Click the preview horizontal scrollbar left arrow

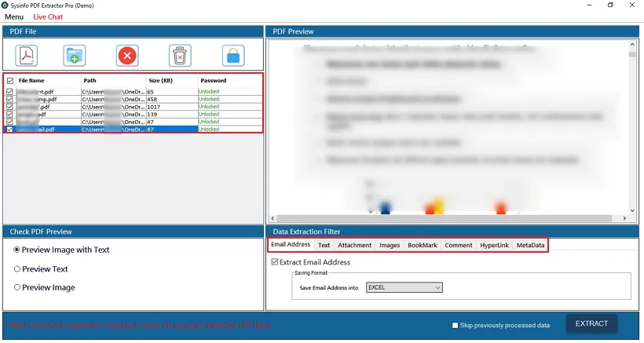point(273,218)
